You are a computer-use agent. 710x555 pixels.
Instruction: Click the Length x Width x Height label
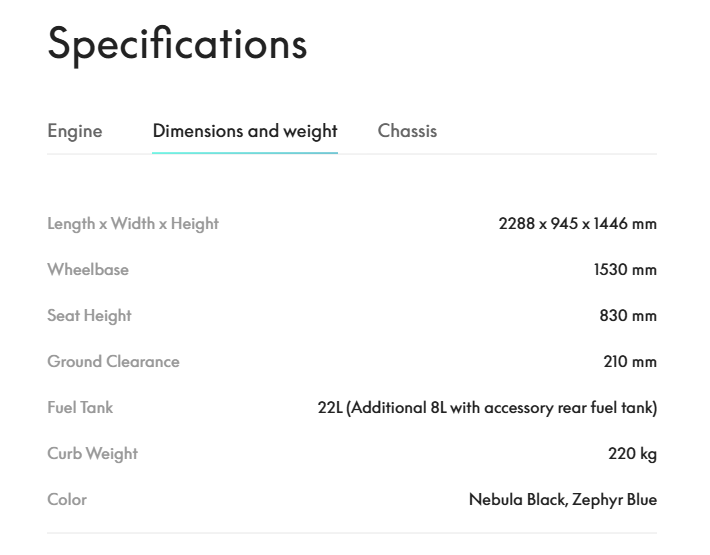[133, 223]
